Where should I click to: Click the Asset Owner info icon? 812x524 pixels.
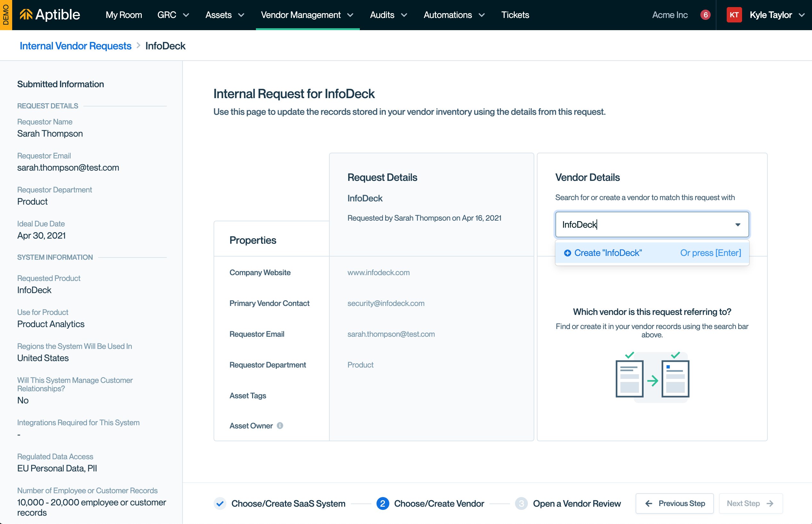(280, 426)
